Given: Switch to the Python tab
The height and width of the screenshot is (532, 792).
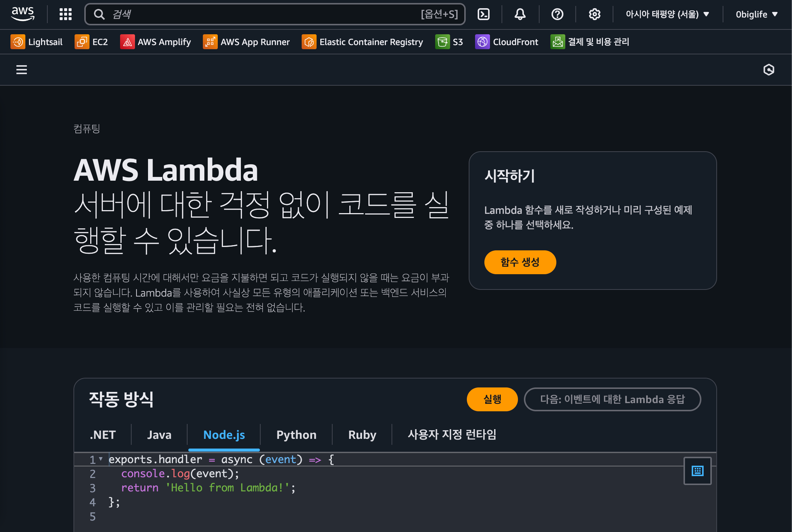Looking at the screenshot, I should pos(296,435).
